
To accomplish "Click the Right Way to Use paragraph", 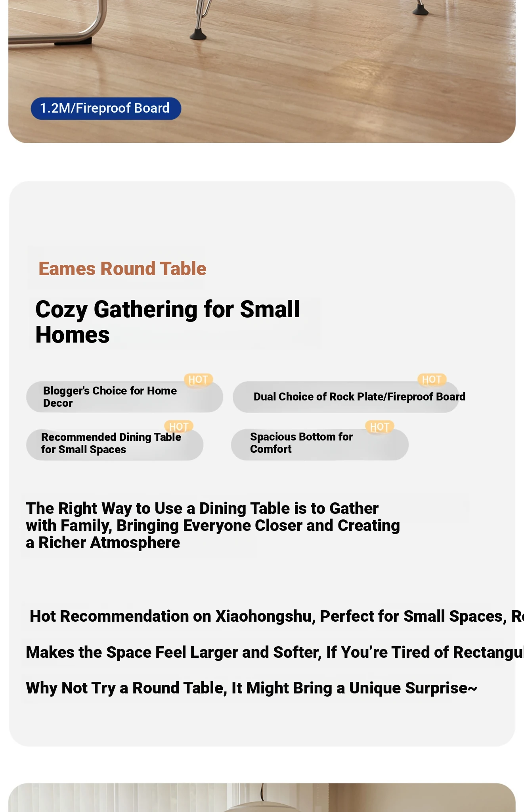I will tap(213, 525).
